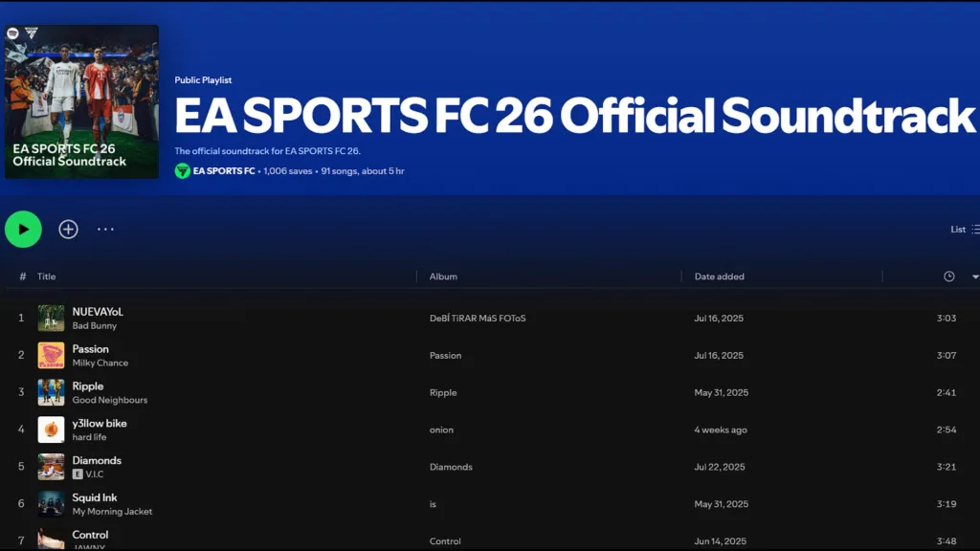Sort tracks by the Title column
Screen dimensions: 980x551
pos(46,276)
